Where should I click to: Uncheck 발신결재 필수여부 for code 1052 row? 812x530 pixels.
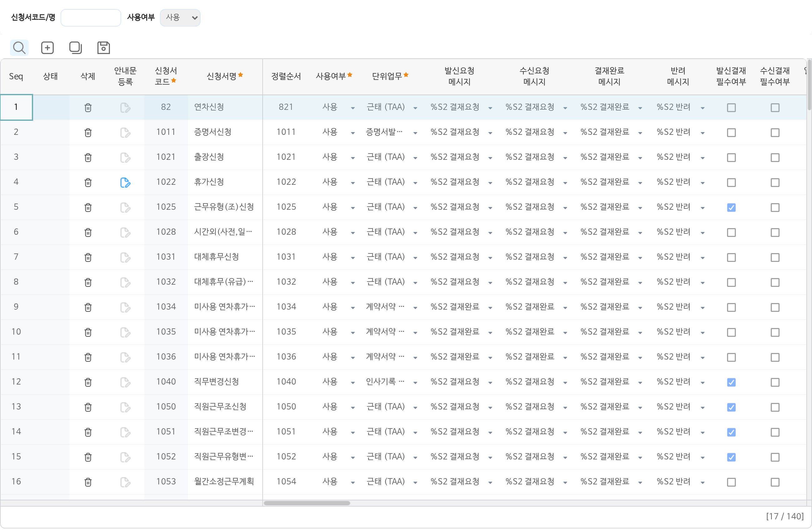(x=731, y=457)
